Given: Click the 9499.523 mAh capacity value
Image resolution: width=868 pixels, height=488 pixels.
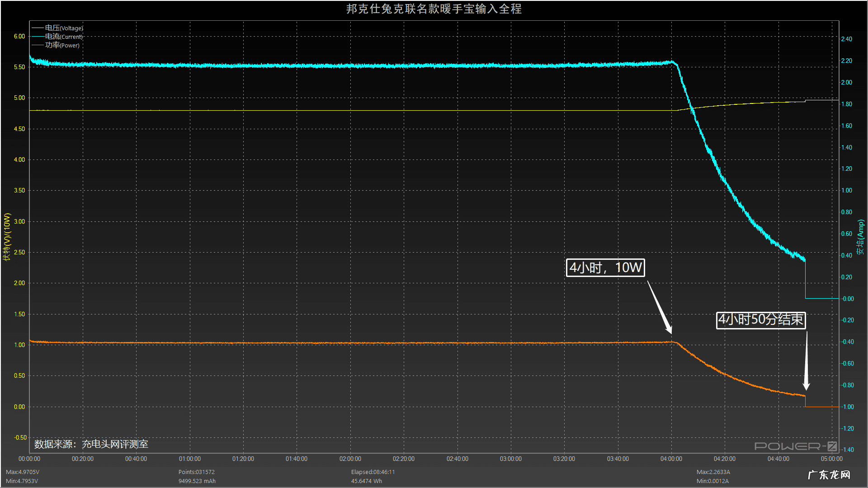Looking at the screenshot, I should pos(197,481).
